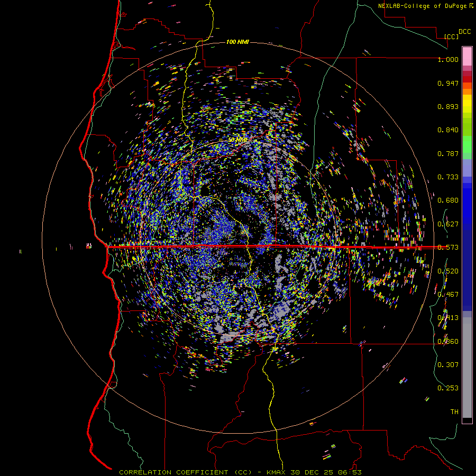476x476 pixels.
Task: Select the 0.413 scale value
Action: (x=448, y=318)
